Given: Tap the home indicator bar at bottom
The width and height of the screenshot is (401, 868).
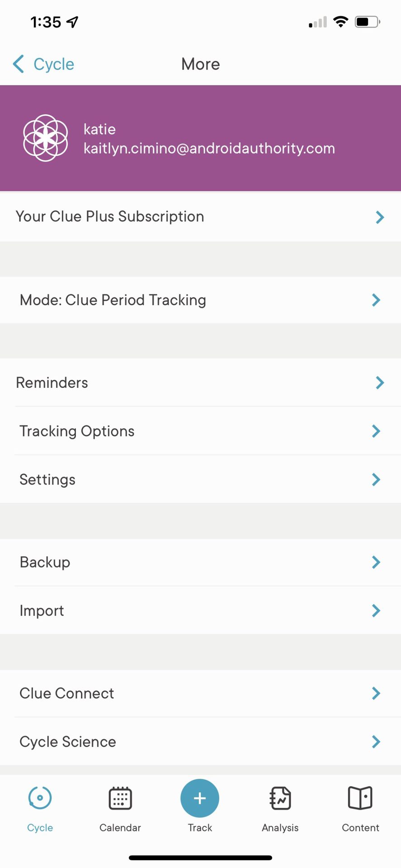Looking at the screenshot, I should tap(200, 858).
